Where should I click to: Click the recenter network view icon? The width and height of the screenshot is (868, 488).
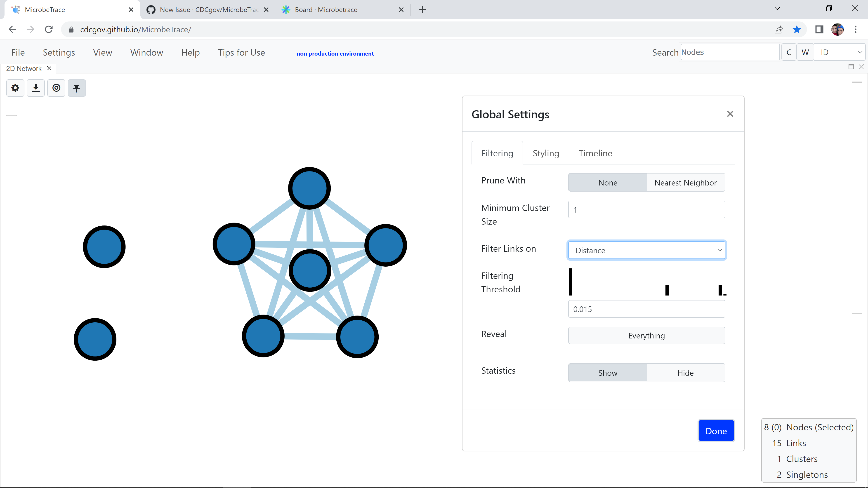point(56,88)
